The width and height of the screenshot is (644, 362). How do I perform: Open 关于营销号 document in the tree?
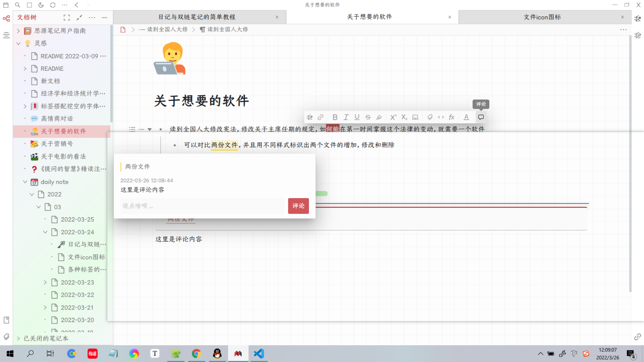(x=57, y=144)
